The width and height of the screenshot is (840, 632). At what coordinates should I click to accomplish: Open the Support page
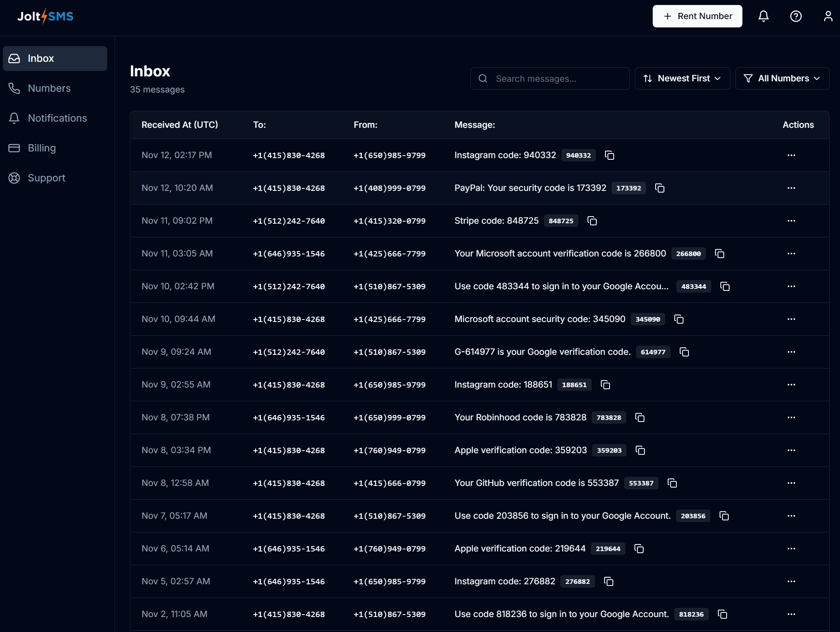click(47, 178)
